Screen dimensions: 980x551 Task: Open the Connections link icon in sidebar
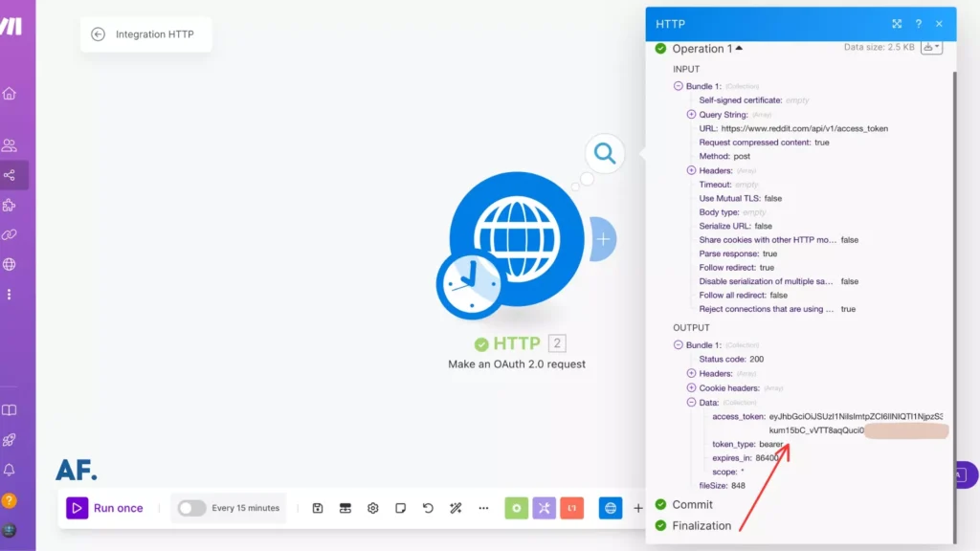(x=10, y=235)
